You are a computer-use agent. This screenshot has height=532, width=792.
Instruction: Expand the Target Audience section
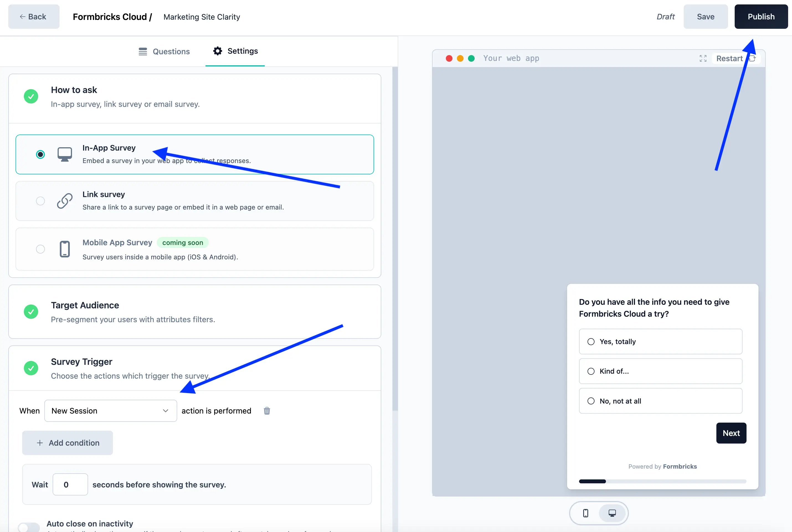tap(194, 311)
